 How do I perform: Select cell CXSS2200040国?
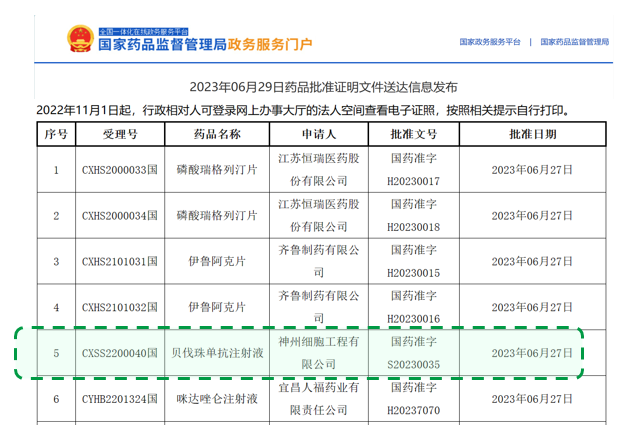[x=120, y=353]
